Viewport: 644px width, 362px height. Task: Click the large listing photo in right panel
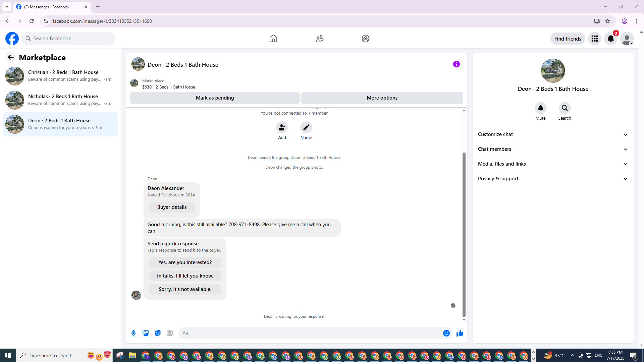coord(553,71)
